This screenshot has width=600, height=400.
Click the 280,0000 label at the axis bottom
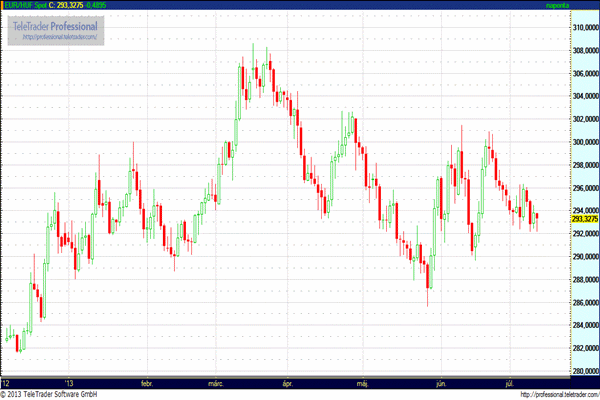coord(557,371)
